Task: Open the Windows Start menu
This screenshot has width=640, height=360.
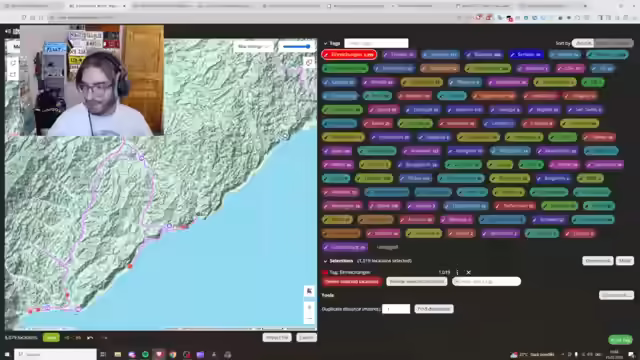Action: (x=7, y=354)
